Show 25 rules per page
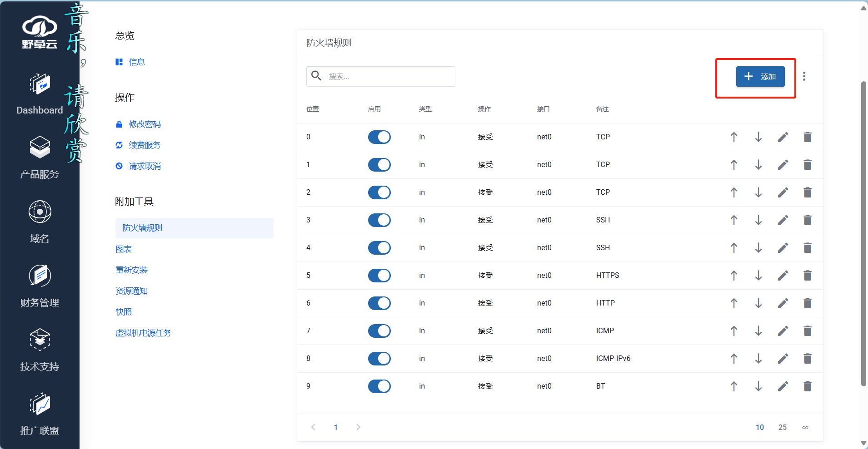The height and width of the screenshot is (449, 868). pos(783,427)
